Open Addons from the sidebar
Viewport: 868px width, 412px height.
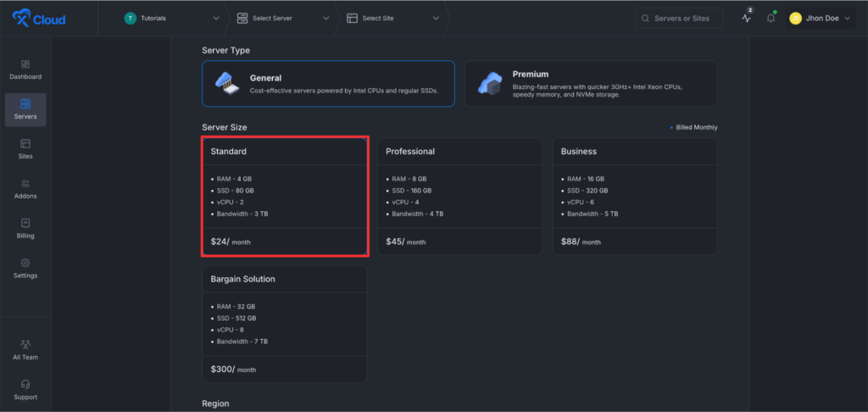(x=25, y=184)
